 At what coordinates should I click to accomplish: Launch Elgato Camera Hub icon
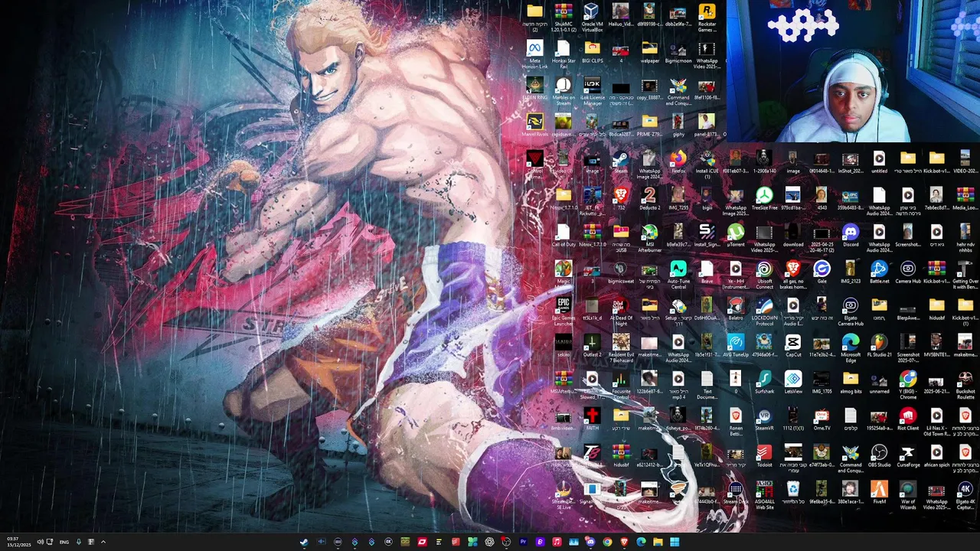[x=851, y=311]
